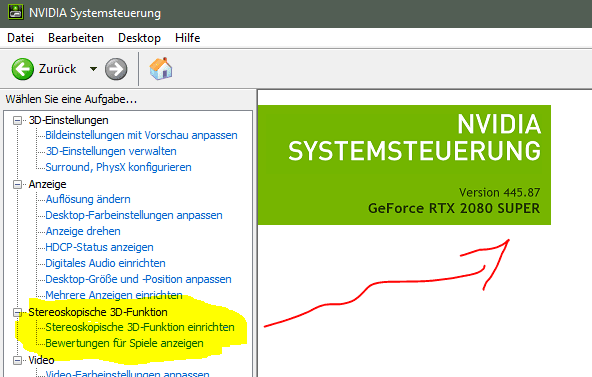The width and height of the screenshot is (592, 377).
Task: Select Auflösung ändern
Action: (88, 199)
